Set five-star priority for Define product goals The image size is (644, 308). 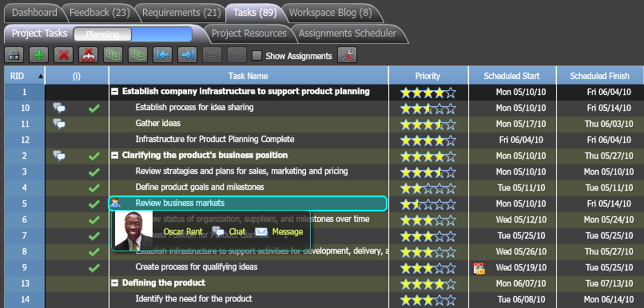click(451, 188)
